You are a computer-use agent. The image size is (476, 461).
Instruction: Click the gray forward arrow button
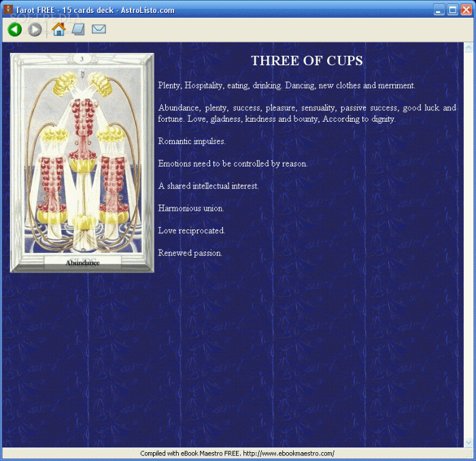pos(35,29)
